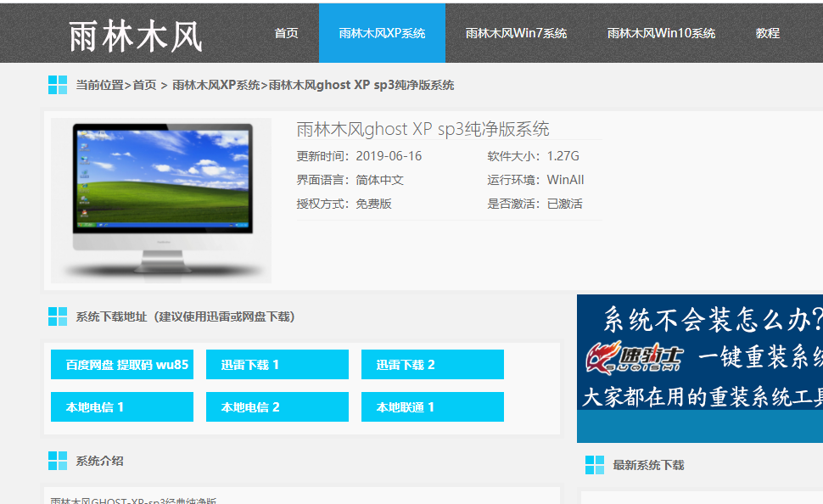The height and width of the screenshot is (504, 823).
Task: Click the windows icon beside 系统下载地址
Action: (58, 316)
